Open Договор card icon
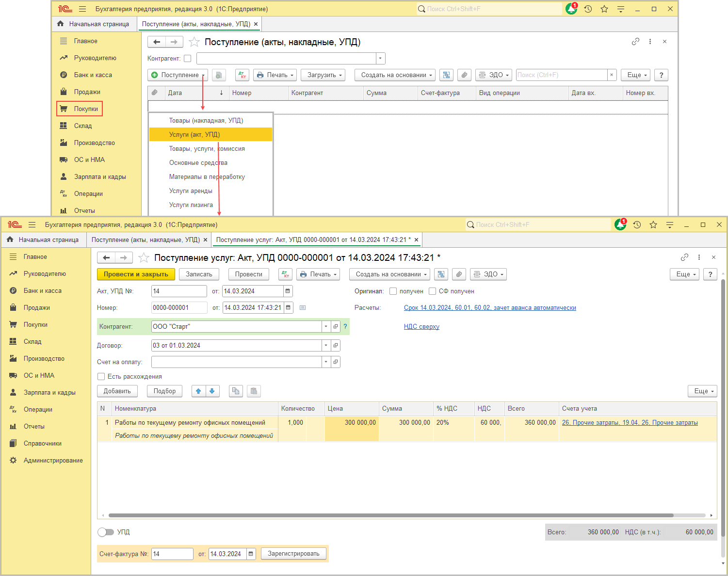This screenshot has height=576, width=728. click(x=335, y=346)
